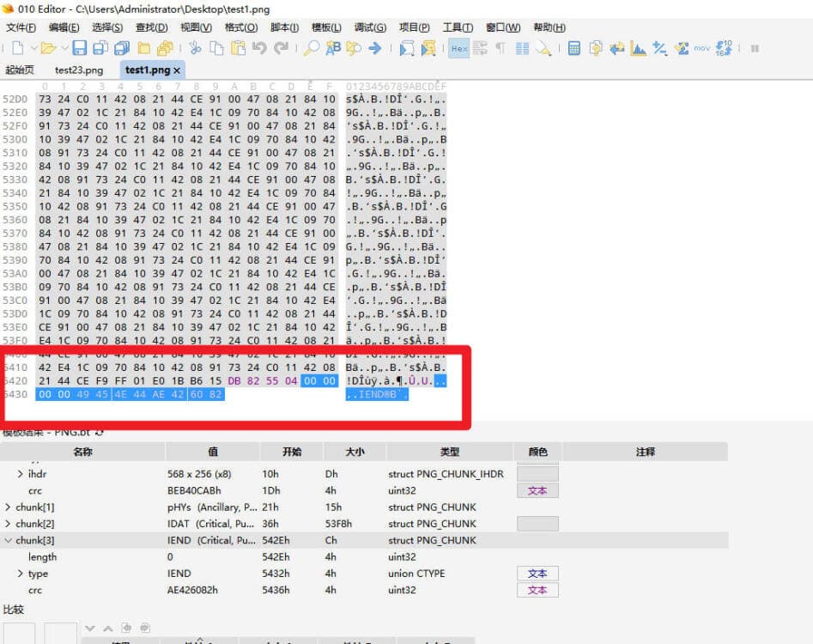Viewport: 813px width, 644px height.
Task: Open the 模板(L) menu
Action: [325, 27]
